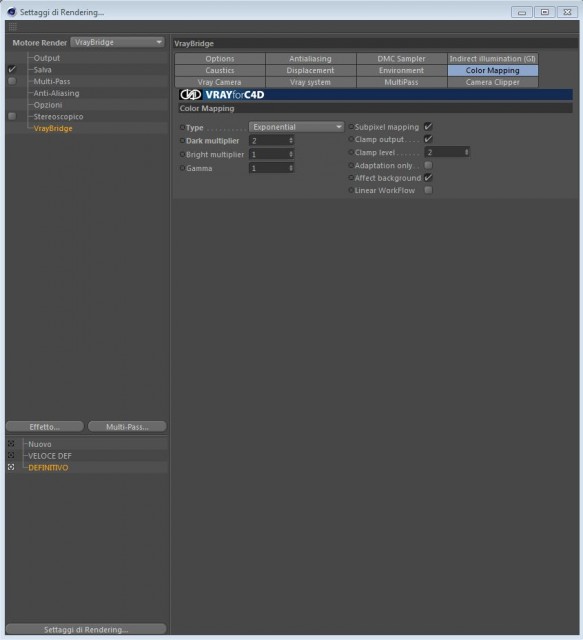Click the Gamma value field
This screenshot has height=640, width=583.
(x=269, y=168)
